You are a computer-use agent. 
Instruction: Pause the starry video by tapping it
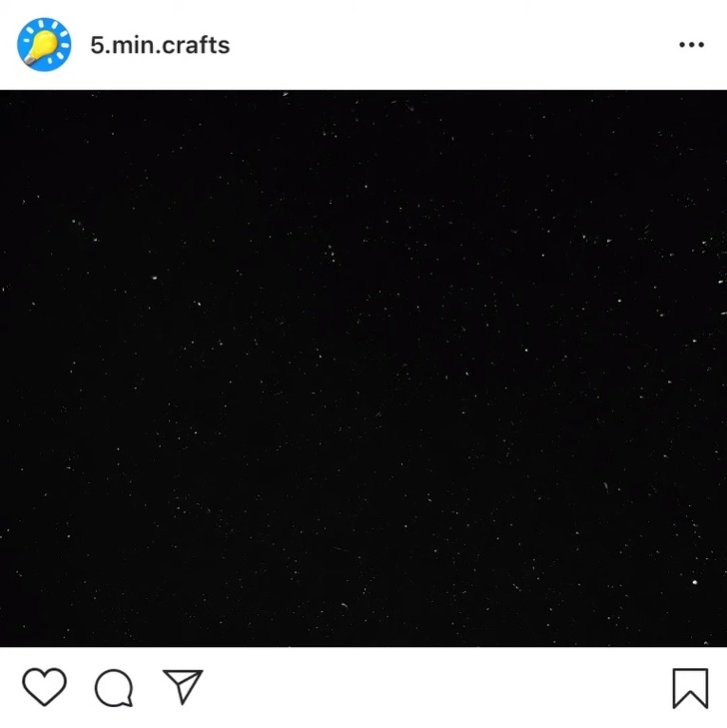363,368
